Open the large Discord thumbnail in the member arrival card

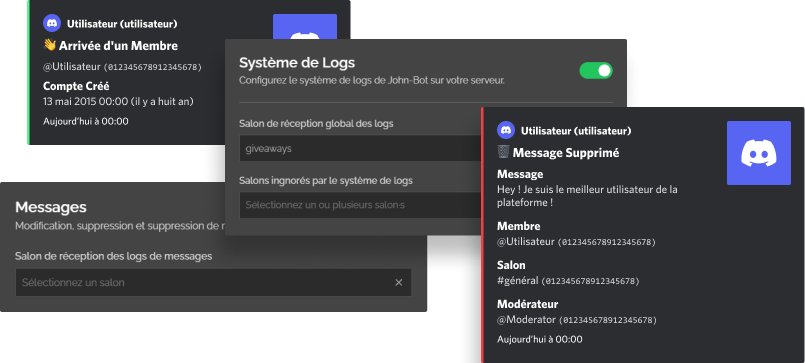[305, 27]
